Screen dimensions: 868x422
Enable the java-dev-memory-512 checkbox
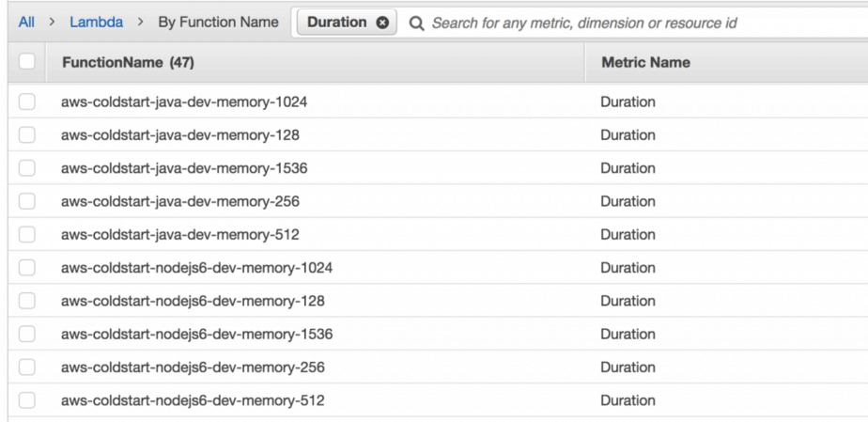pyautogui.click(x=26, y=234)
